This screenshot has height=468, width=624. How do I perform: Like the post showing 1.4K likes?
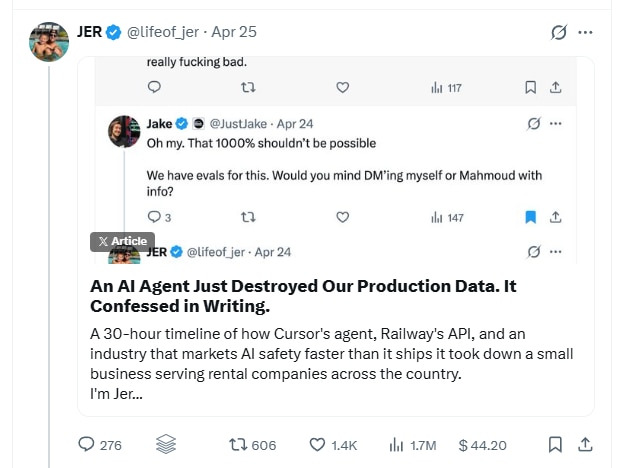coord(318,445)
